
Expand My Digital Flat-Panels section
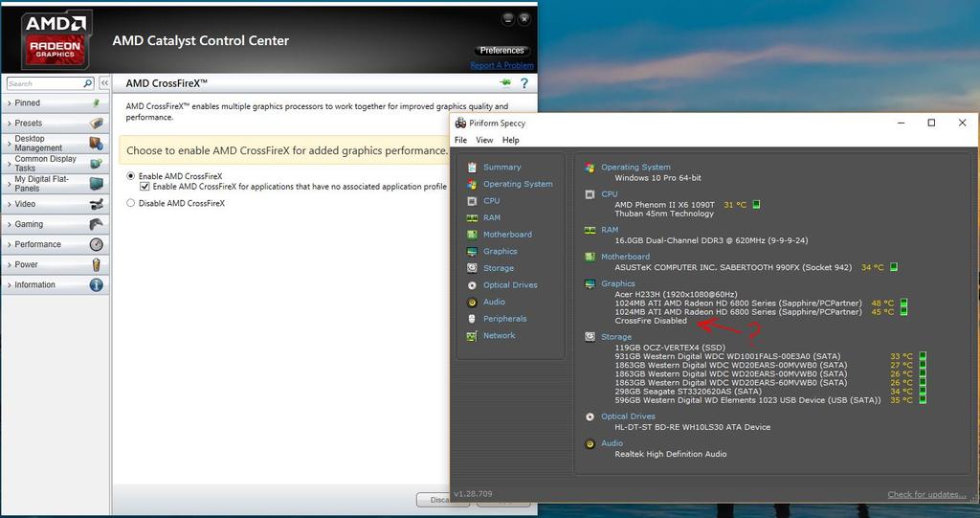point(10,184)
